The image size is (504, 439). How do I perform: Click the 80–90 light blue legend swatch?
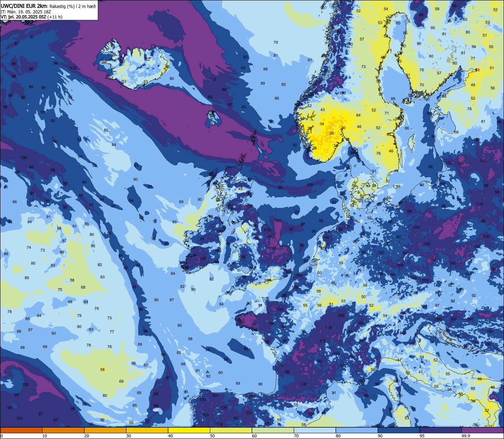[357, 430]
